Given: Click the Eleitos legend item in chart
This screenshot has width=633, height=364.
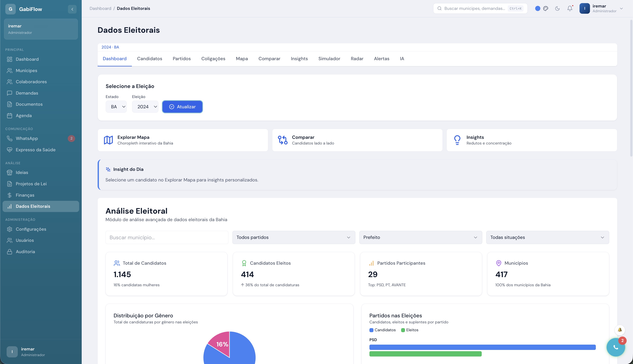Looking at the screenshot, I should coord(410,330).
